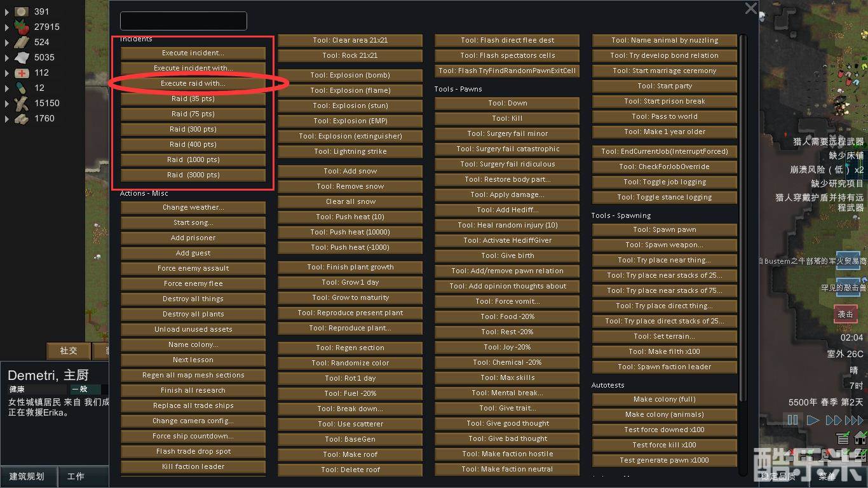Click the silver resource icon showing 391
Screen dimensions: 868x488
[22, 11]
